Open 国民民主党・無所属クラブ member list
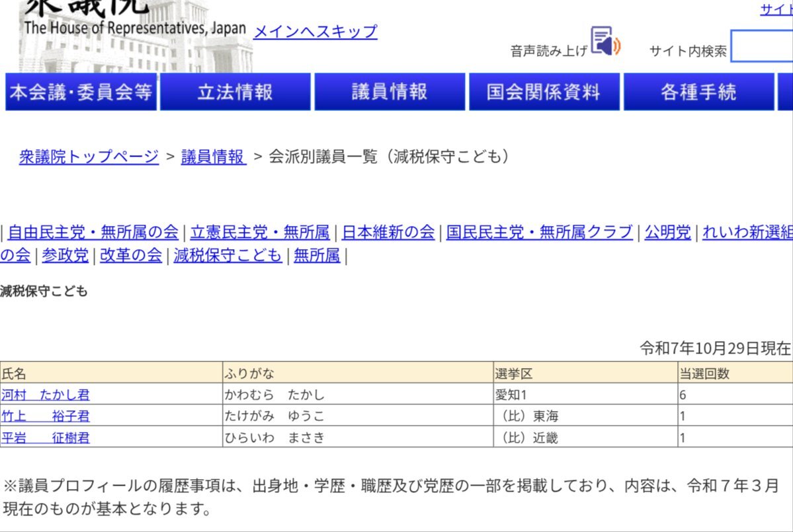The height and width of the screenshot is (532, 793). 540,232
